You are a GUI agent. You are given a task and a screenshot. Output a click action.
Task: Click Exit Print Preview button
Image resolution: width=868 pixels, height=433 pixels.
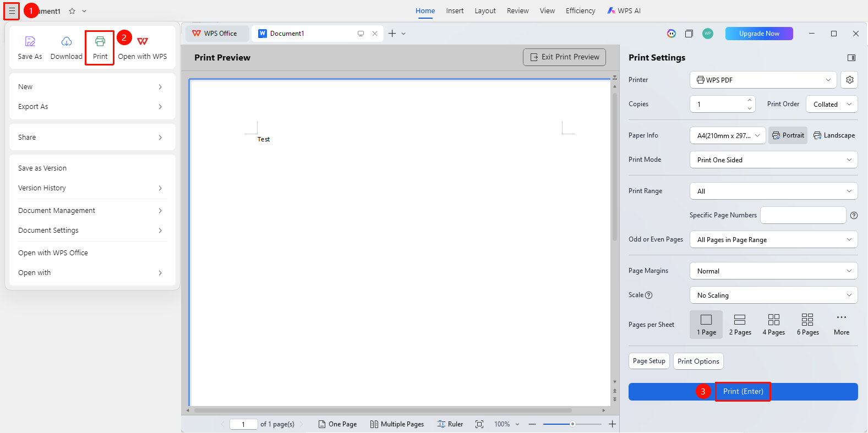coord(564,57)
